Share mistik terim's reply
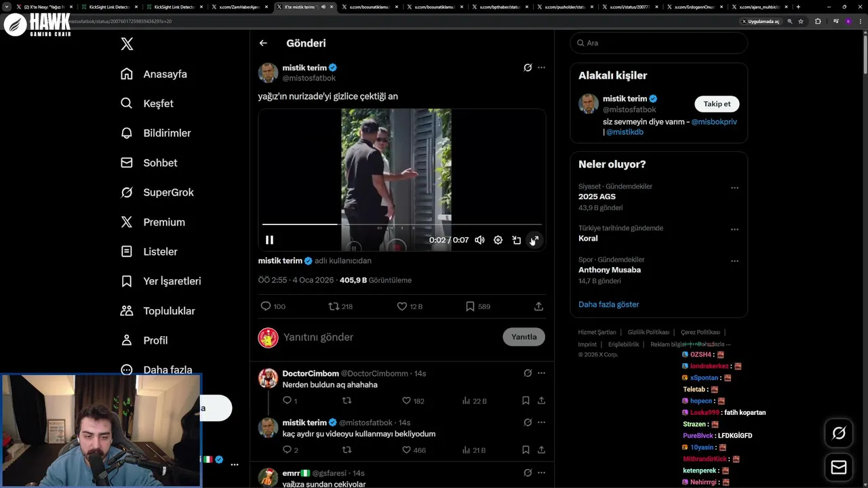The width and height of the screenshot is (868, 488). [541, 449]
